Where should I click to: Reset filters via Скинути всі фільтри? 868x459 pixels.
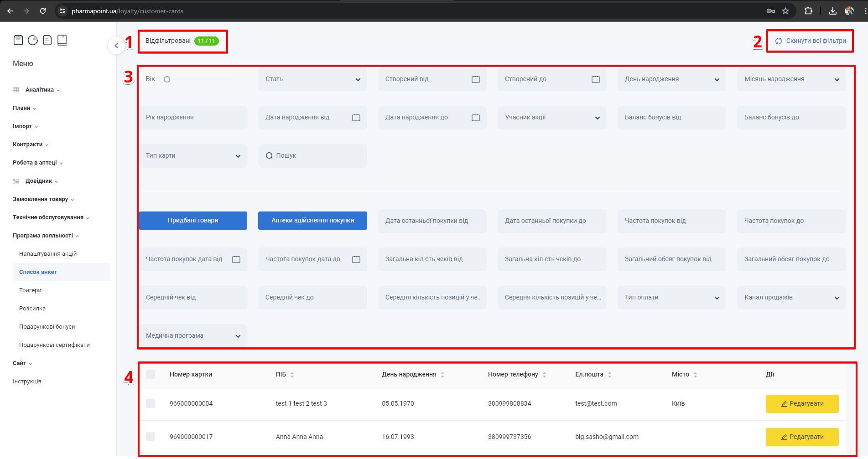(811, 41)
